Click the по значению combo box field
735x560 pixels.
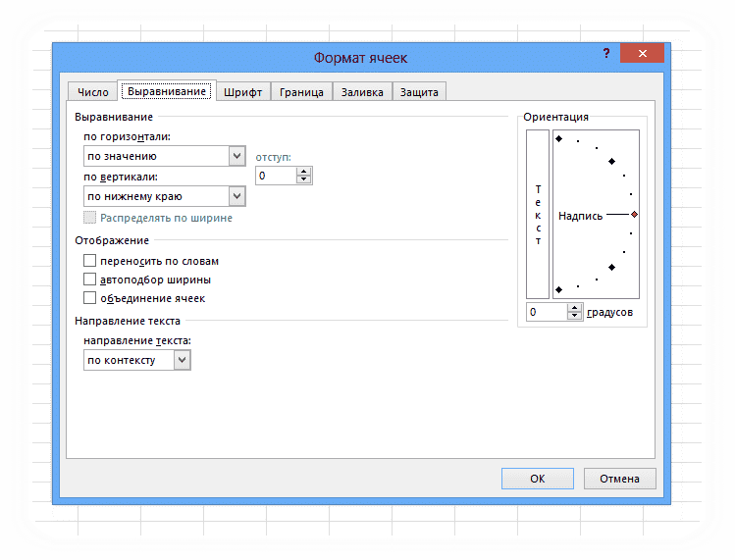165,156
